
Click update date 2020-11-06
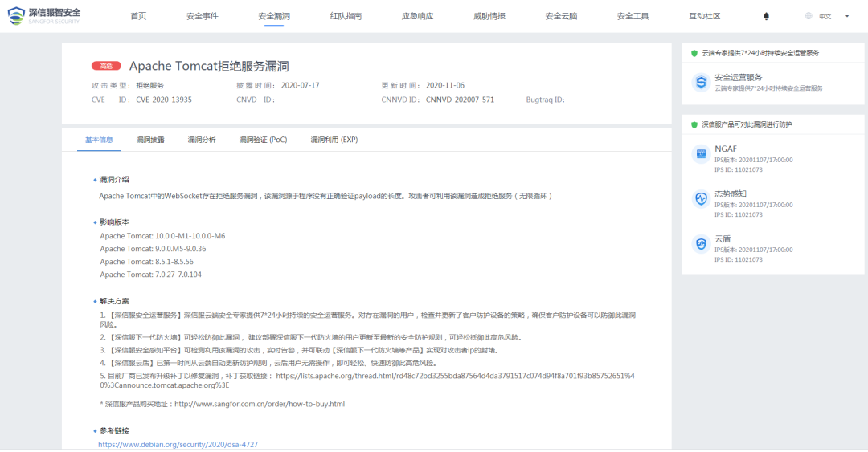click(x=445, y=86)
